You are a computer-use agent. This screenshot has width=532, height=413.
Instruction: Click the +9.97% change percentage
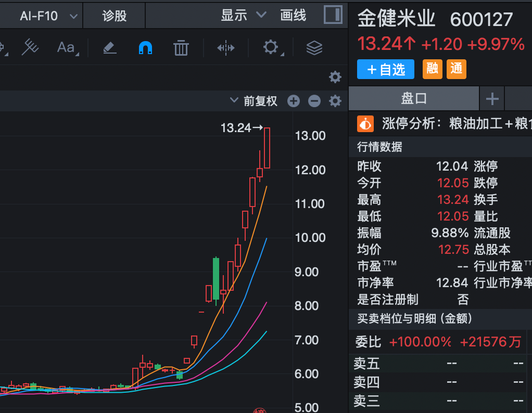(496, 44)
